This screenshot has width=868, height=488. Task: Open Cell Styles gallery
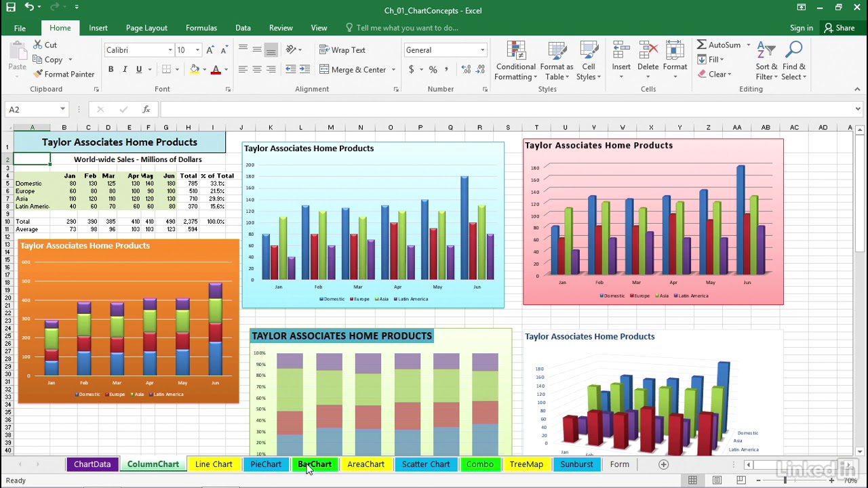click(589, 61)
